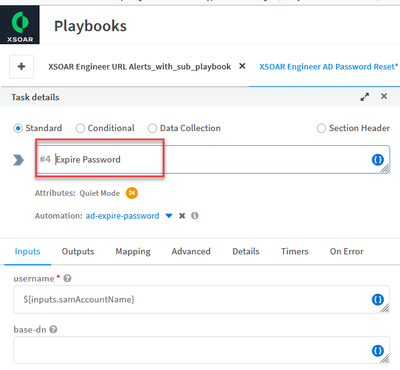Go to the Details tab
The image size is (400, 370).
tap(246, 251)
